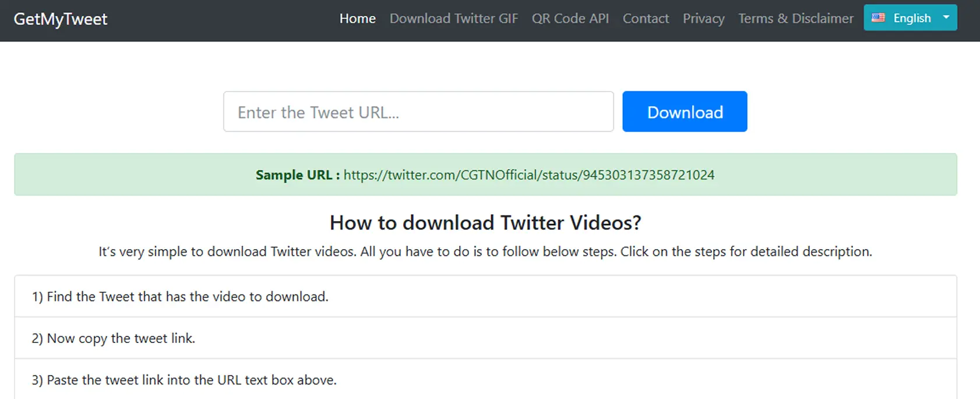
Task: Open Download Twitter GIF page
Action: tap(454, 19)
